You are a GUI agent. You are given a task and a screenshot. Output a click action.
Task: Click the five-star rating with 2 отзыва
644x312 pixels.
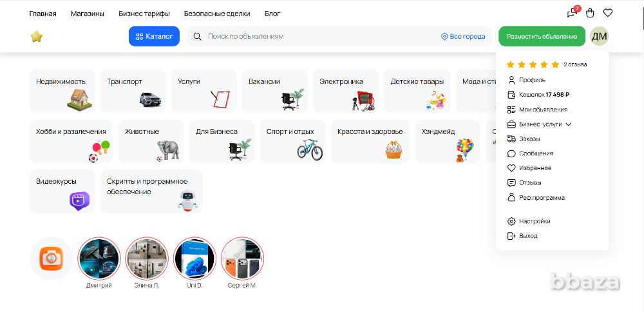(x=547, y=64)
